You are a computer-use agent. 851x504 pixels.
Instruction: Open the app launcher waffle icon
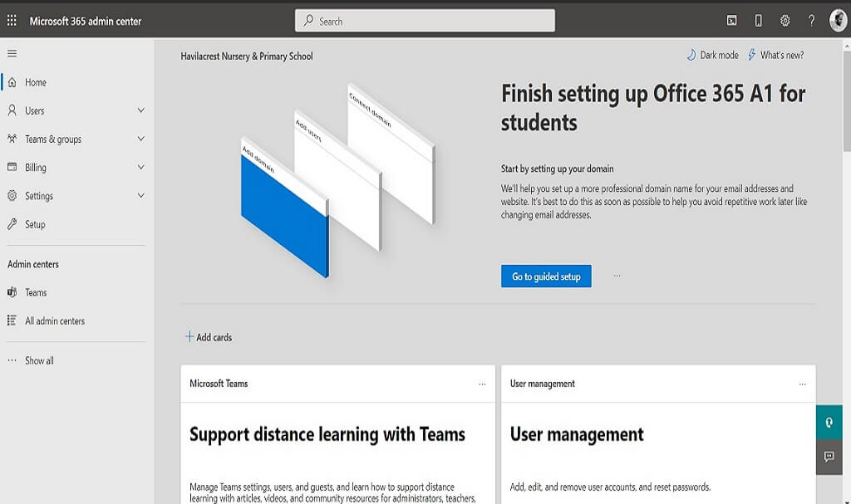(x=12, y=21)
